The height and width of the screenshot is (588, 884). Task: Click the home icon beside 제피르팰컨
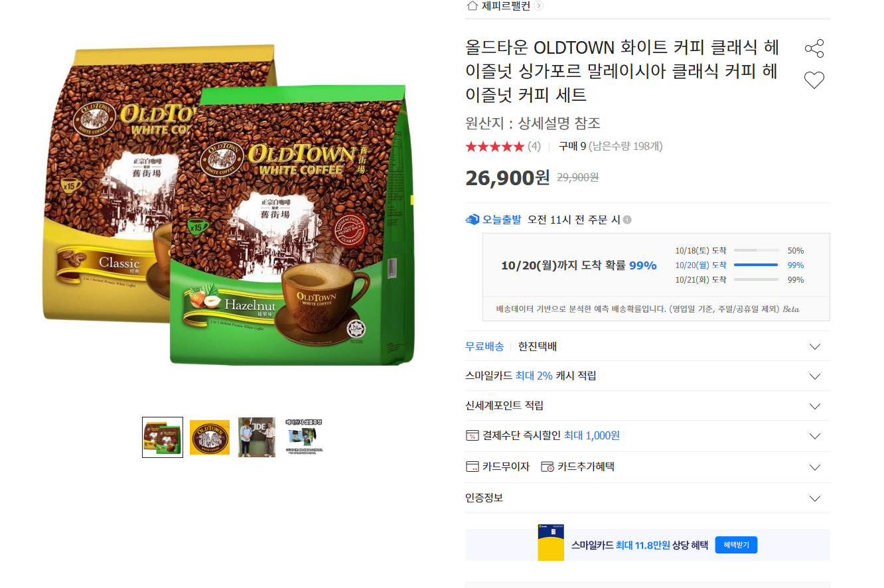click(x=472, y=6)
